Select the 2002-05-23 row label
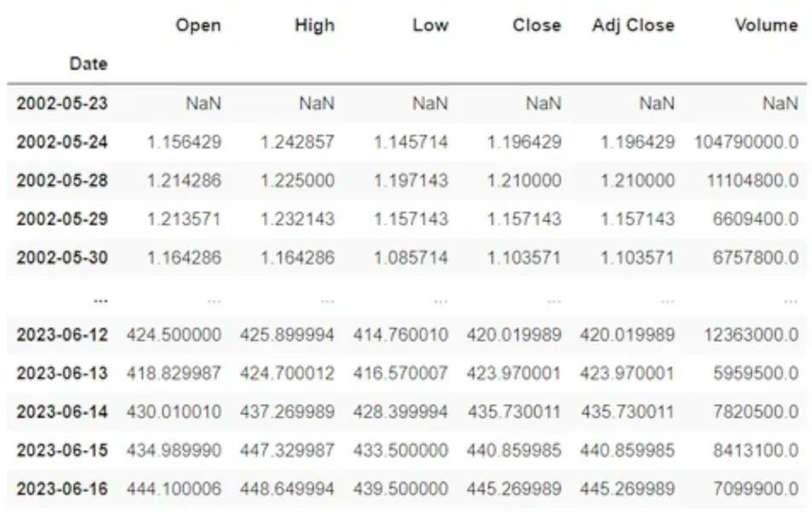The image size is (812, 512). [x=62, y=103]
